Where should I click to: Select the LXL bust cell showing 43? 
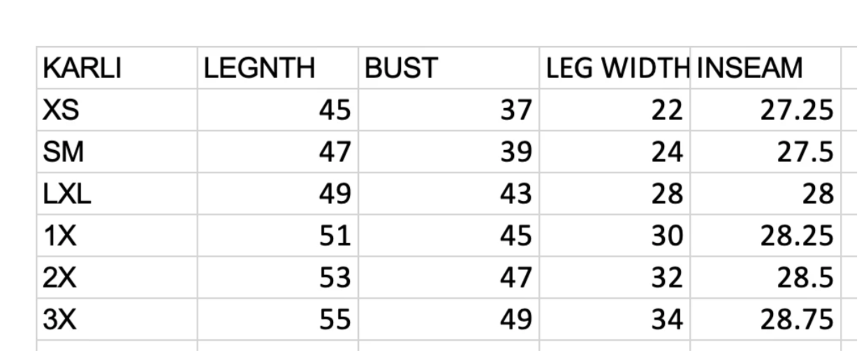tap(449, 193)
